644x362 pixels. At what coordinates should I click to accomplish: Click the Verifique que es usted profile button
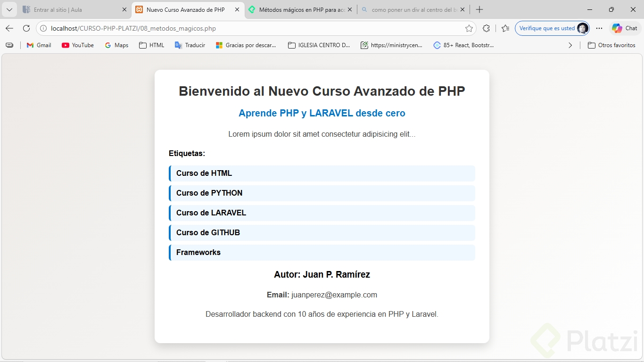click(x=552, y=28)
